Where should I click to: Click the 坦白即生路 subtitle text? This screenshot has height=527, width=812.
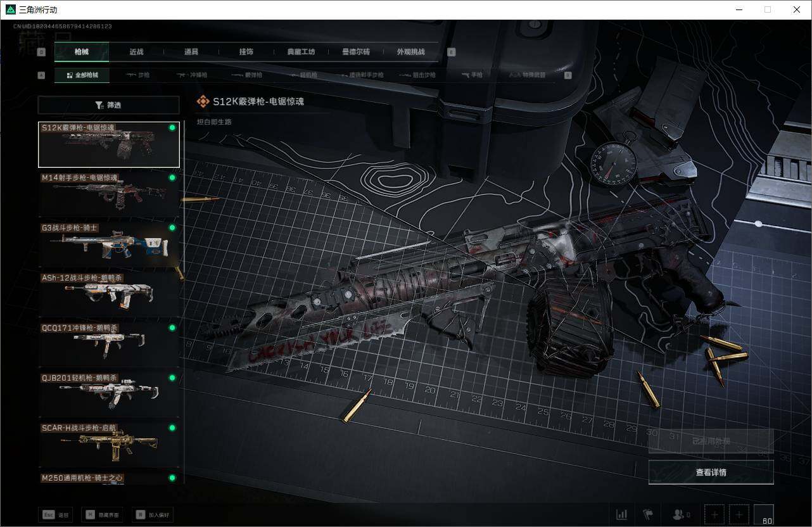(x=215, y=122)
